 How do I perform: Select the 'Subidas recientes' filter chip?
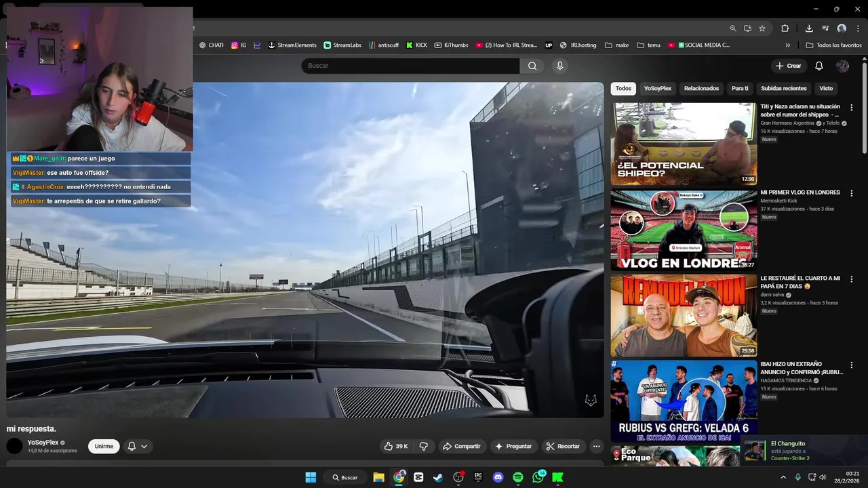pos(784,89)
